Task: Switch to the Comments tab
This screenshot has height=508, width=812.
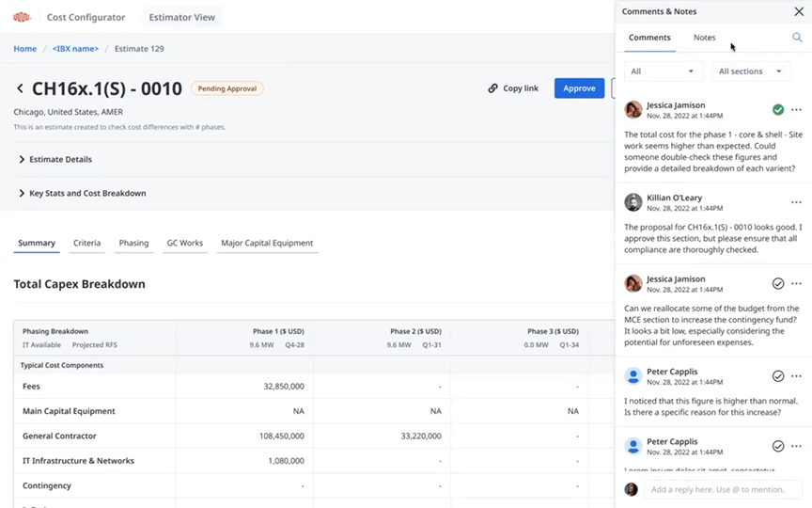Action: click(649, 38)
